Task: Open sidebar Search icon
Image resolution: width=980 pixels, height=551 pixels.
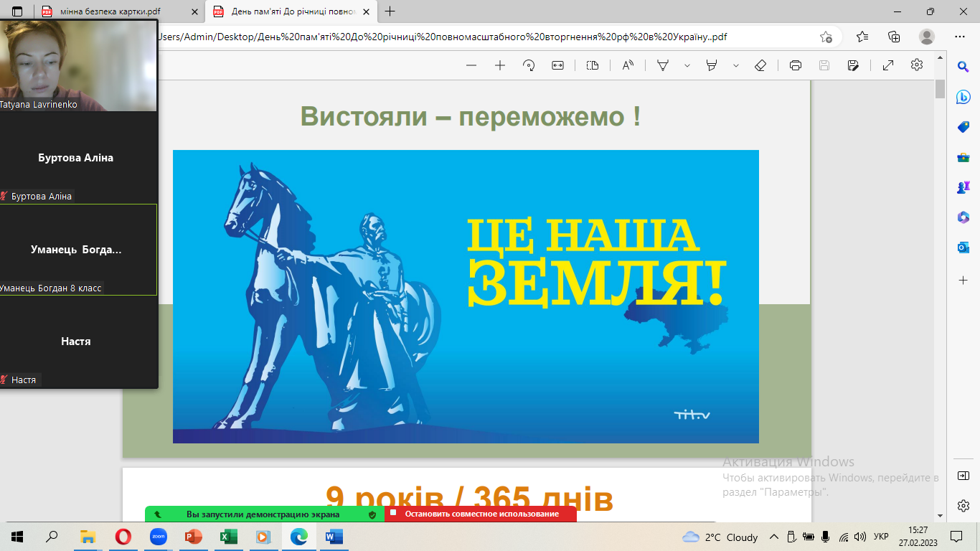Action: [963, 67]
